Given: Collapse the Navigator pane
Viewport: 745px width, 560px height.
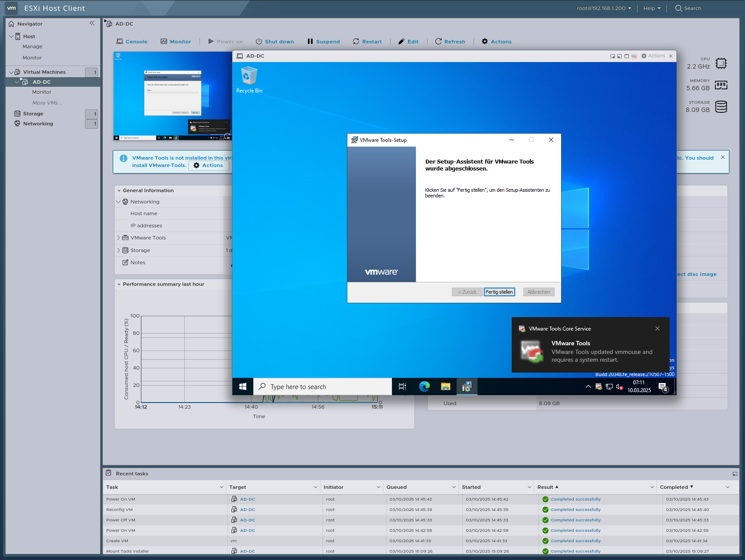Looking at the screenshot, I should click(91, 23).
